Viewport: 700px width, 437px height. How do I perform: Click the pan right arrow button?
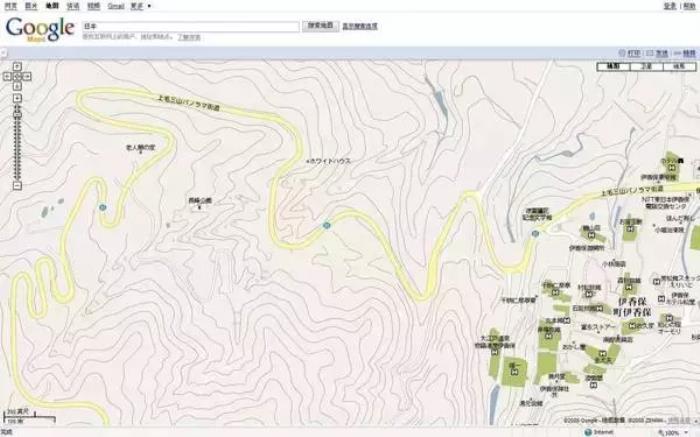[x=25, y=75]
